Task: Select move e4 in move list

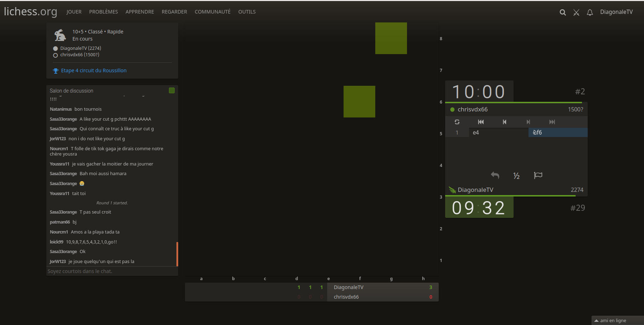Action: [499, 132]
